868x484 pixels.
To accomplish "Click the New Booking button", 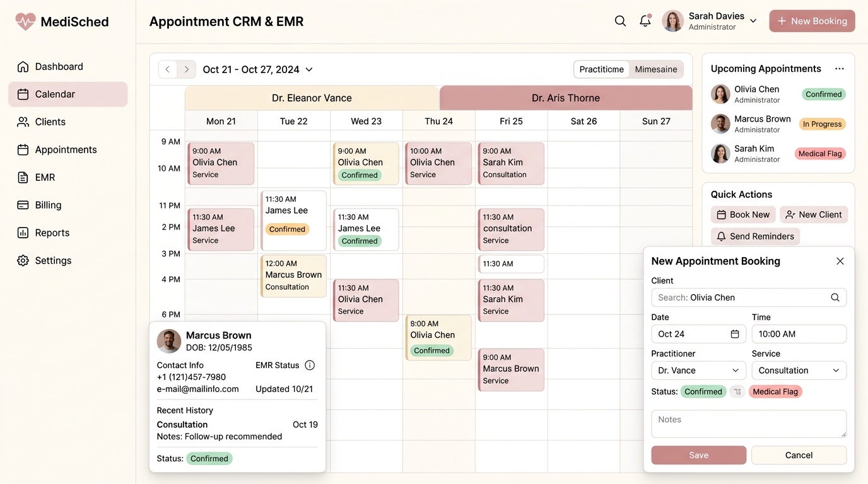I will [812, 21].
